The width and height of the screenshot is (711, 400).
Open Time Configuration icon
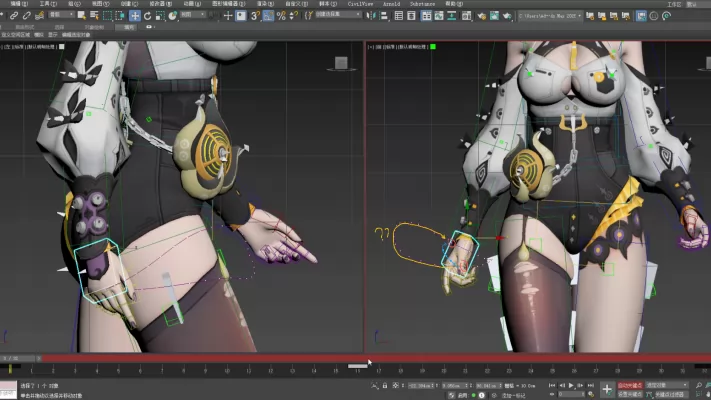[591, 394]
